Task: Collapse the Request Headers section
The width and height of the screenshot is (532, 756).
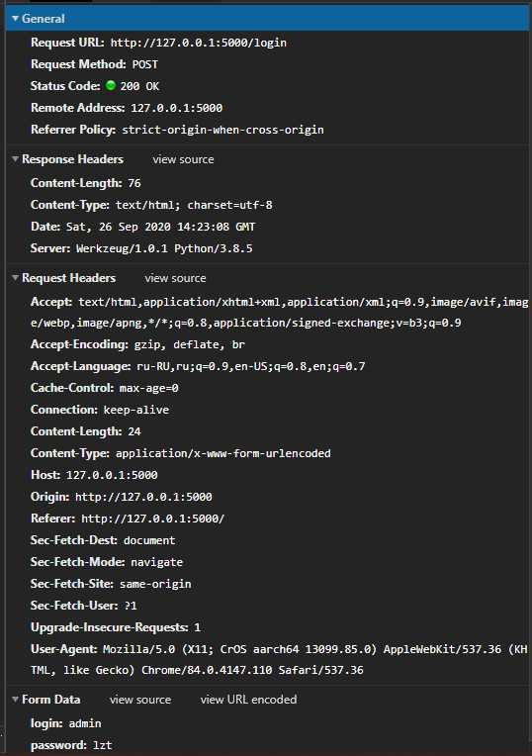Action: [16, 278]
